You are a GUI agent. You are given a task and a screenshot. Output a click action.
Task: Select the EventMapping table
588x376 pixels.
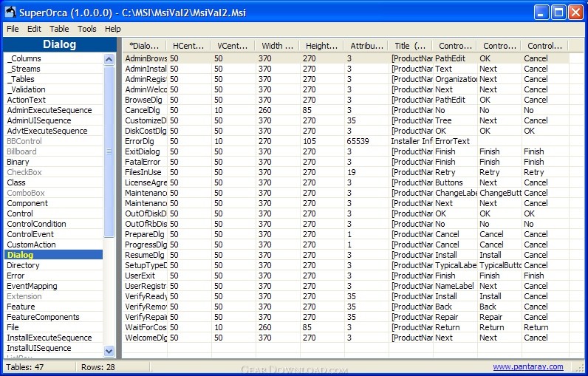tap(53, 286)
